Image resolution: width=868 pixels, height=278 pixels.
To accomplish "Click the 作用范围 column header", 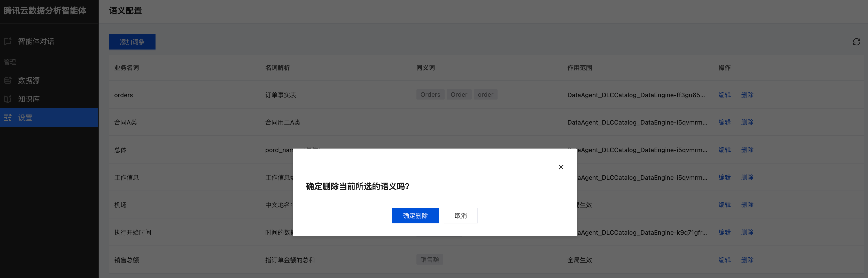I will pyautogui.click(x=579, y=68).
